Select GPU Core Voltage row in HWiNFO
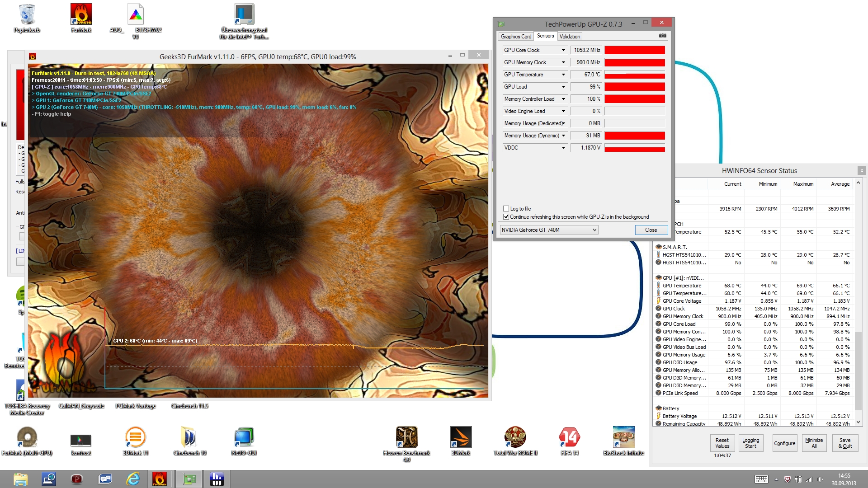The height and width of the screenshot is (488, 868). point(753,301)
